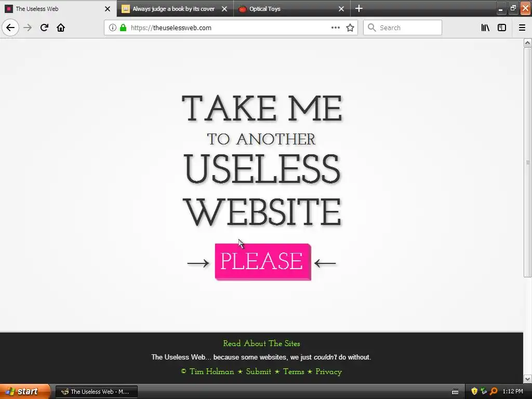Screen dimensions: 532x399
Task: Click the scrollbar down arrow
Action: pyautogui.click(x=527, y=379)
